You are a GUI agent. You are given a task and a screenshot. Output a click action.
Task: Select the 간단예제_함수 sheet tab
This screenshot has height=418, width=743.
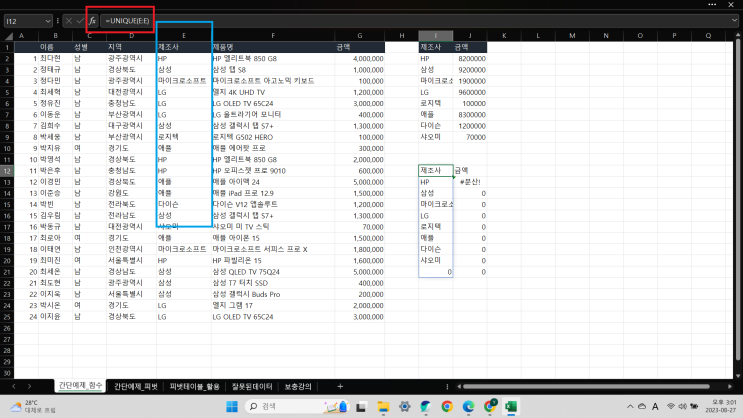click(81, 386)
